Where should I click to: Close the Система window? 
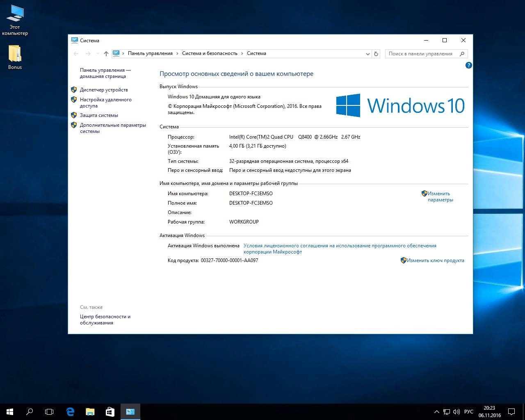(463, 40)
